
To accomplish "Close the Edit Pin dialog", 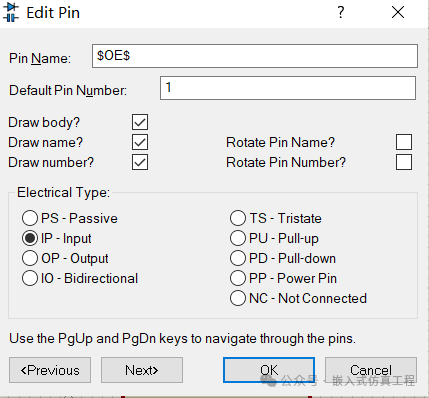I will [398, 12].
